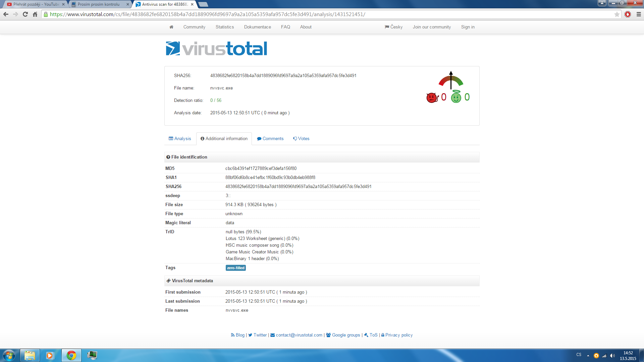
Task: Open the Chrome hamburger menu
Action: (x=639, y=14)
